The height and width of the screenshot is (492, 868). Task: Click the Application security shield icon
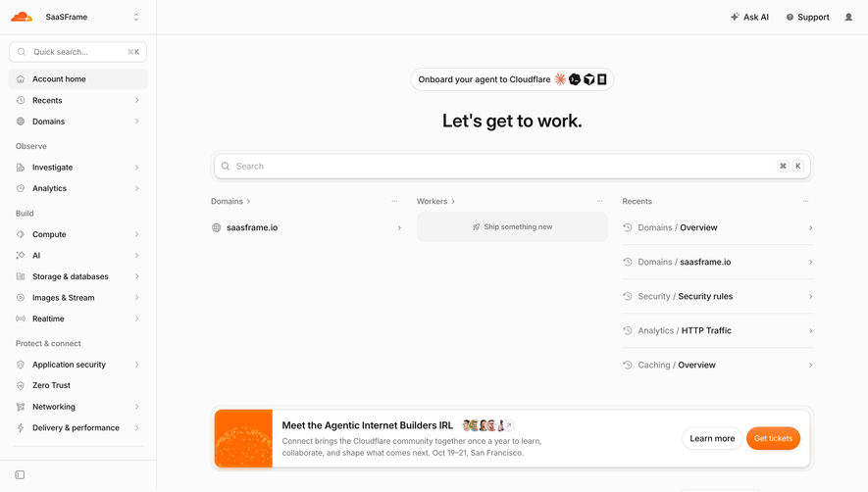(21, 365)
